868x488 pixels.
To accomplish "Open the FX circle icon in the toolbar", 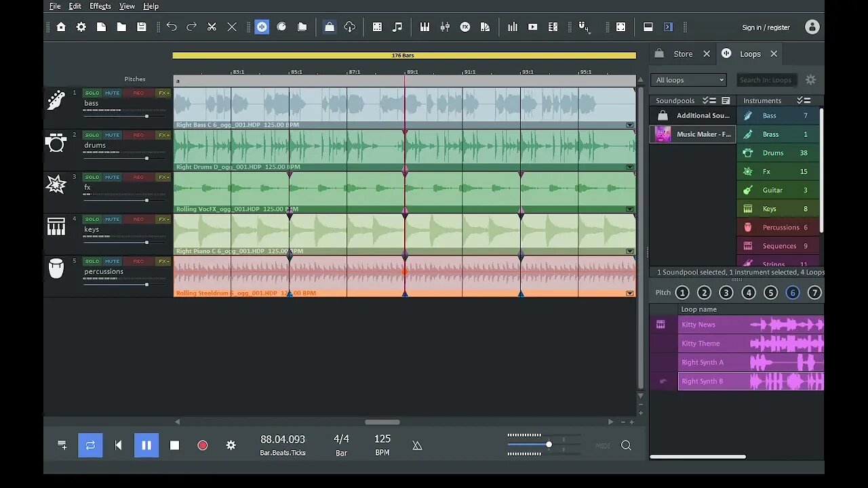I will tap(465, 27).
